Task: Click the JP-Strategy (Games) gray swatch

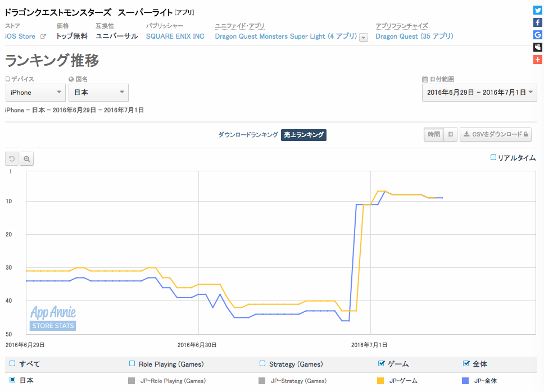Action: tap(262, 381)
